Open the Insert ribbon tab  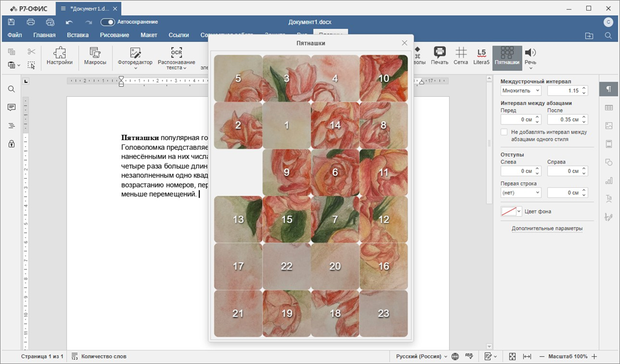click(78, 35)
